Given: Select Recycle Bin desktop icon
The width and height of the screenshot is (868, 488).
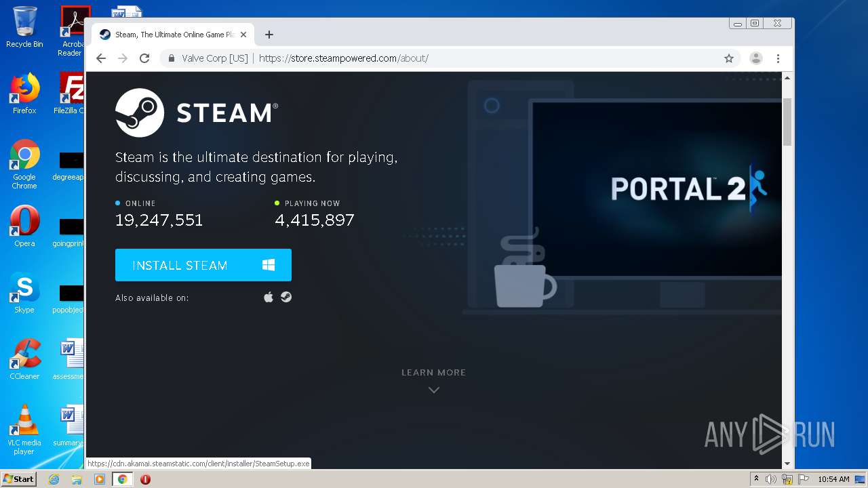Looking at the screenshot, I should (24, 27).
